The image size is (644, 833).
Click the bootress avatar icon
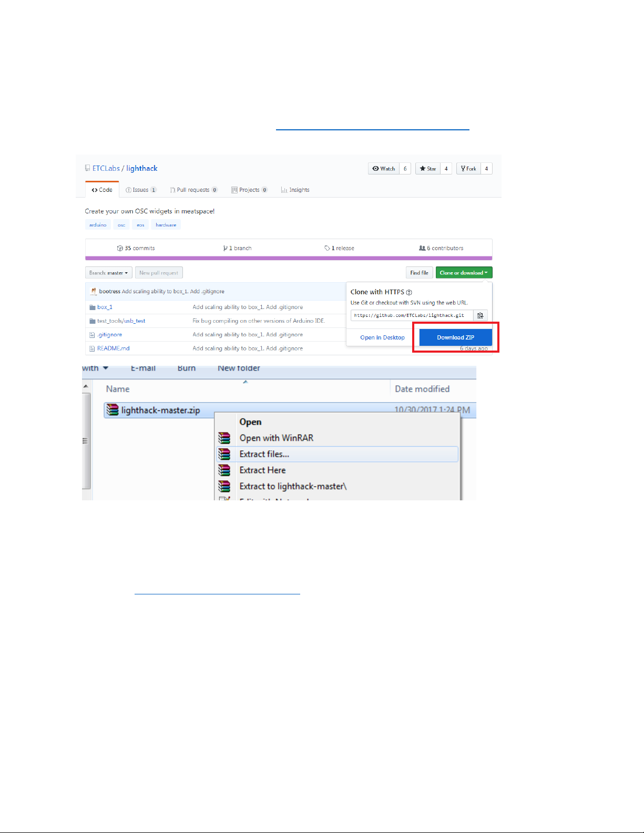[94, 291]
